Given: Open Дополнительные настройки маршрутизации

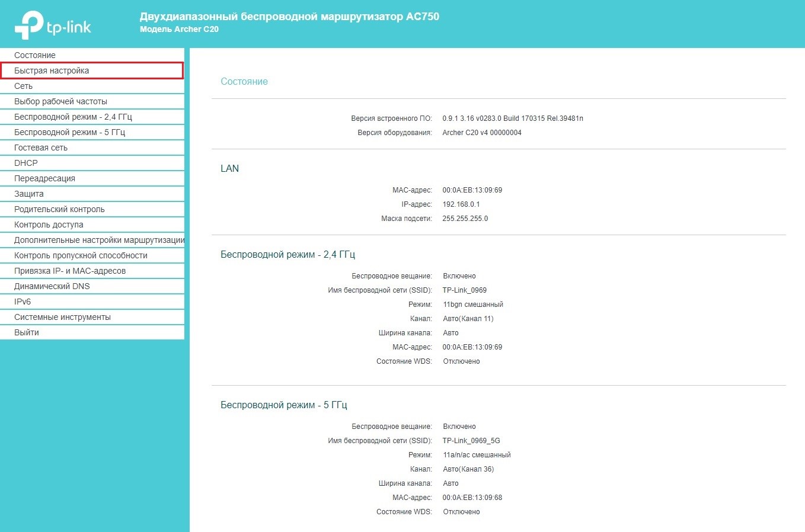Looking at the screenshot, I should point(99,240).
